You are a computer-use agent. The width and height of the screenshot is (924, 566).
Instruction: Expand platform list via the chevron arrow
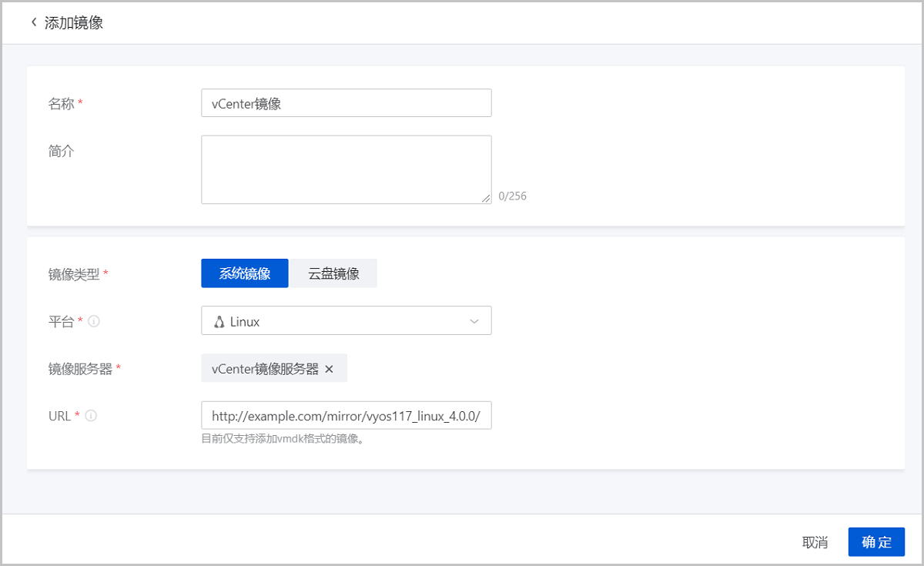[x=474, y=322]
